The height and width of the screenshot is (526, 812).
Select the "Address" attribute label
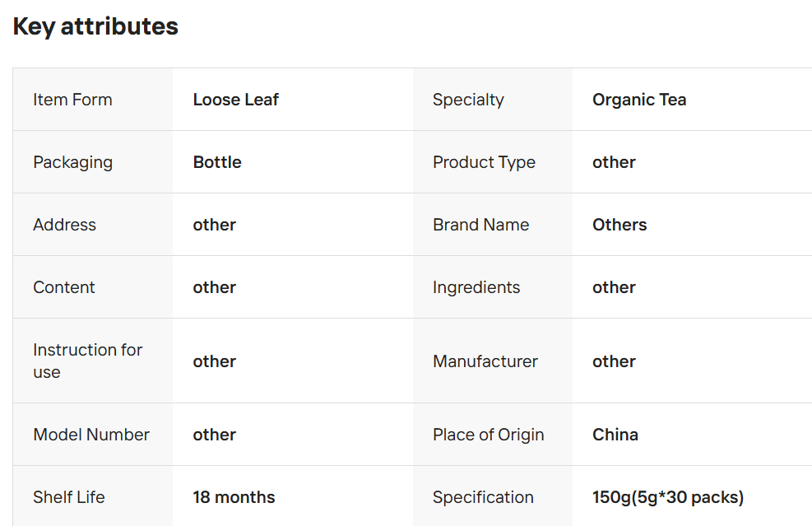click(x=64, y=225)
